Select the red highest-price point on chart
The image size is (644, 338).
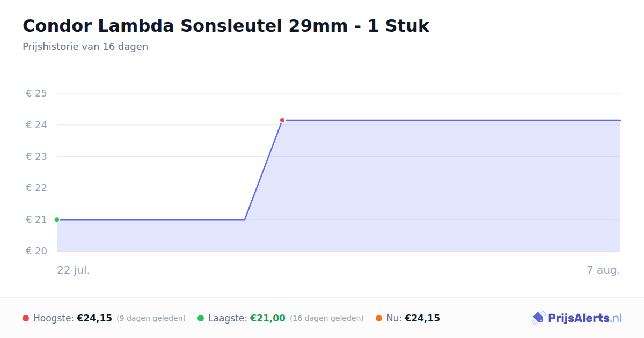(282, 120)
